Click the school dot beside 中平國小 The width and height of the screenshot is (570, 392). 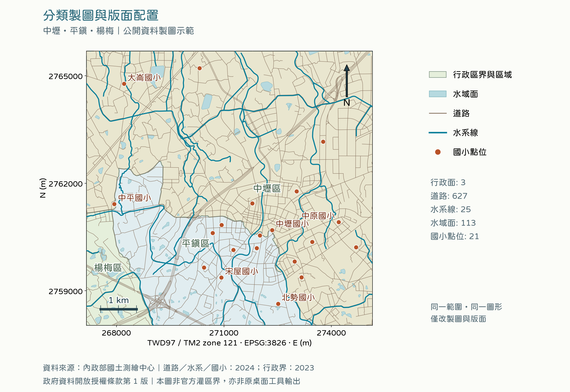[x=114, y=204]
